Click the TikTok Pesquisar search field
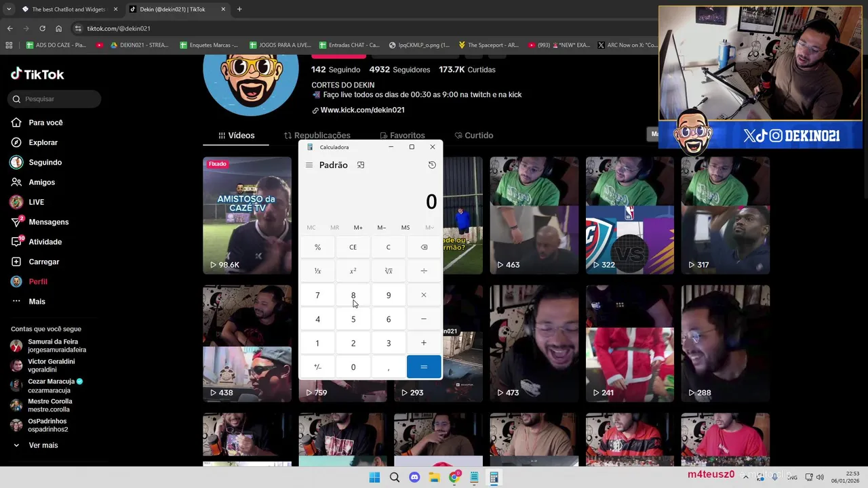Viewport: 868px width, 488px height. 56,99
